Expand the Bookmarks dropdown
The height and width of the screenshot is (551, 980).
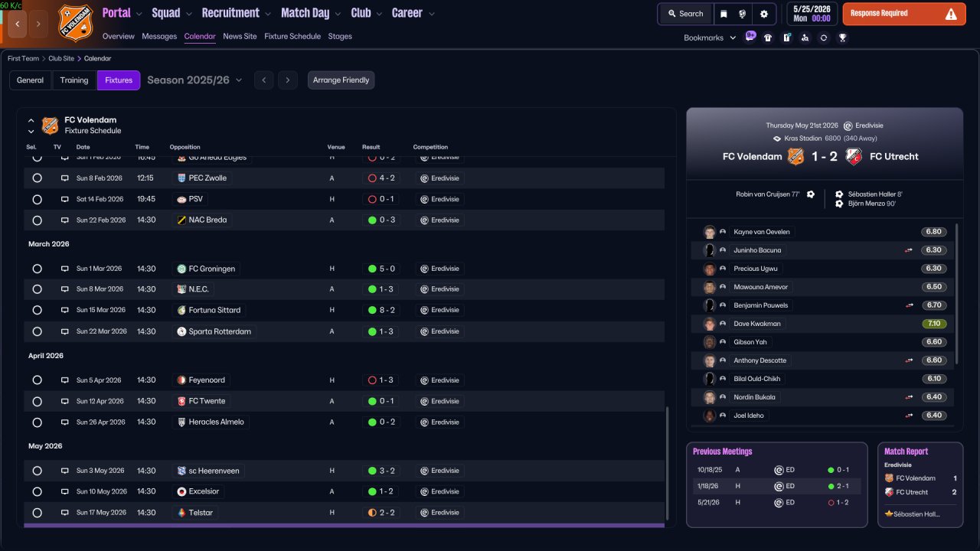710,37
